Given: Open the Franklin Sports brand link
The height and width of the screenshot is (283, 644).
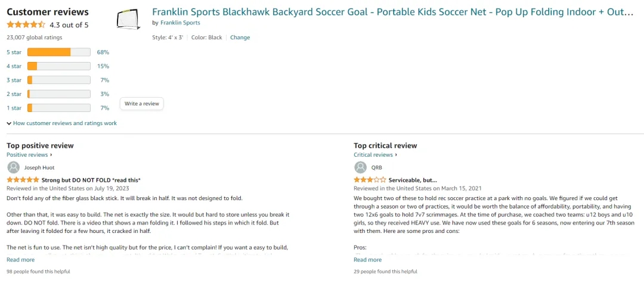Looking at the screenshot, I should tap(180, 23).
